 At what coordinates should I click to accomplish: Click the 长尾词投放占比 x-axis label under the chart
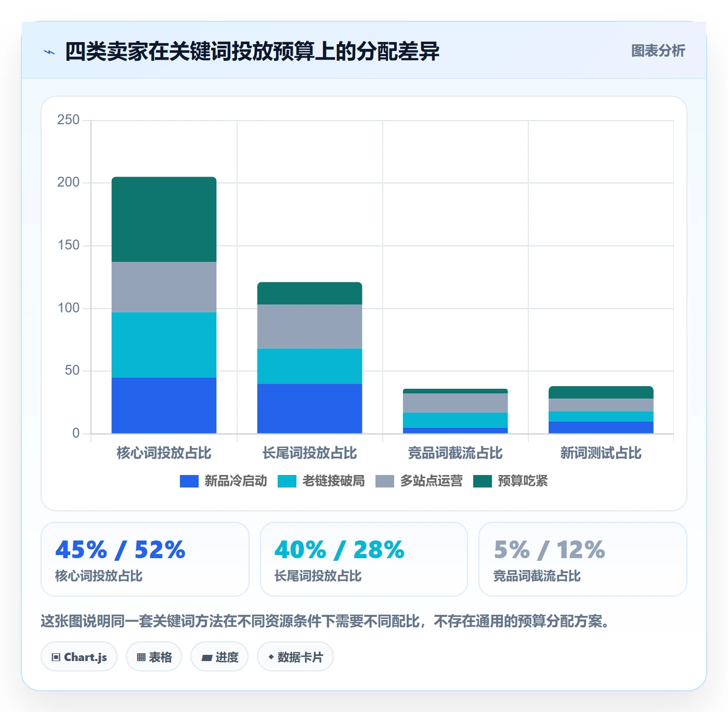coord(310,453)
